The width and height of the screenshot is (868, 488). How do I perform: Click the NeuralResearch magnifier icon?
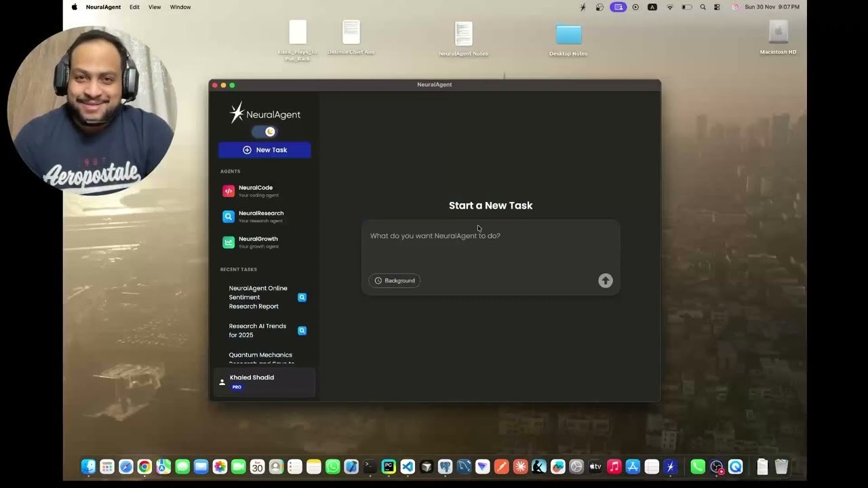[229, 217]
